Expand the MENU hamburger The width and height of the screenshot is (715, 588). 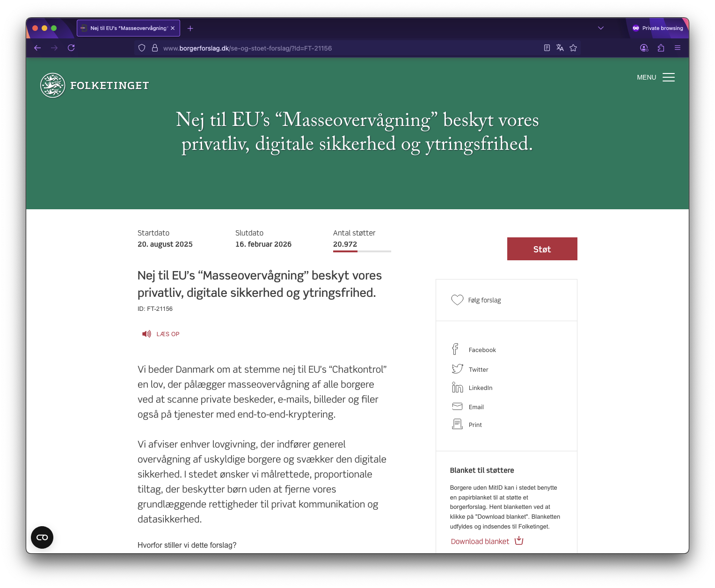tap(668, 77)
